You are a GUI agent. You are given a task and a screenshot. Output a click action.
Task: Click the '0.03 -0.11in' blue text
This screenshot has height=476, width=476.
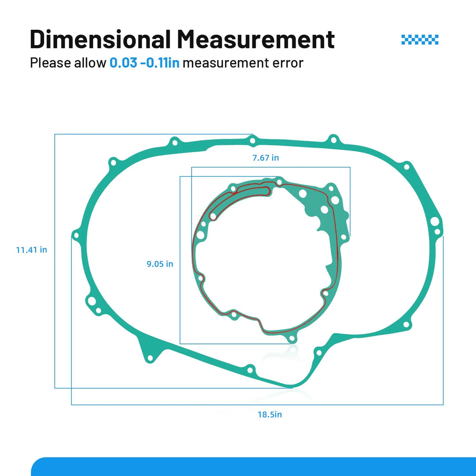click(145, 63)
